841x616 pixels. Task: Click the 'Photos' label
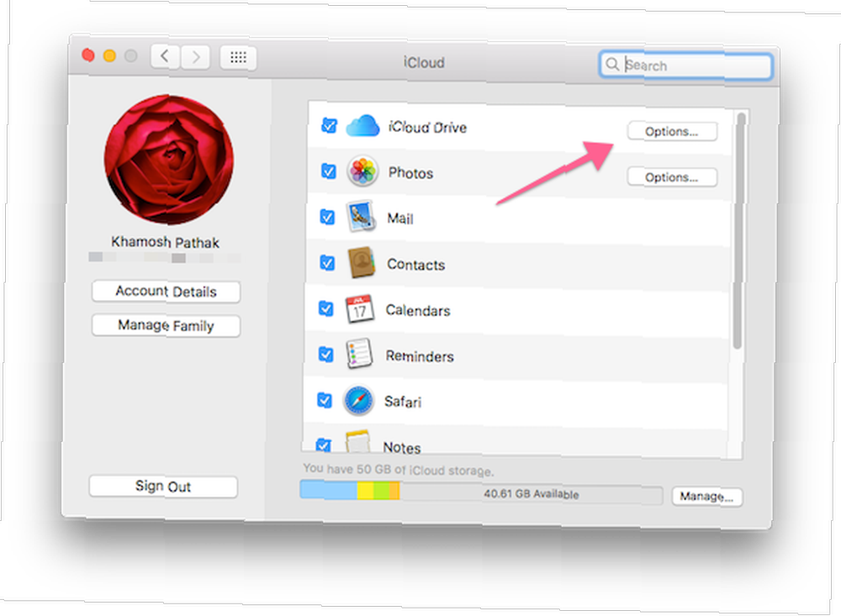pos(411,173)
